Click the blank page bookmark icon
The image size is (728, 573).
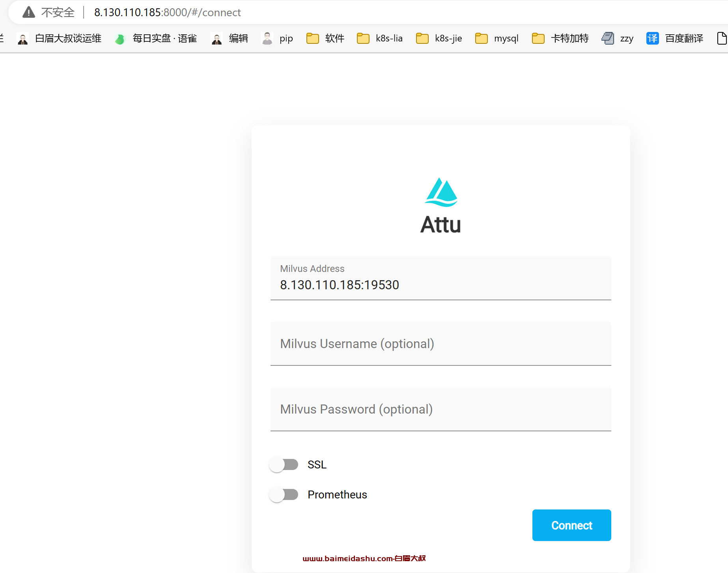coord(722,38)
